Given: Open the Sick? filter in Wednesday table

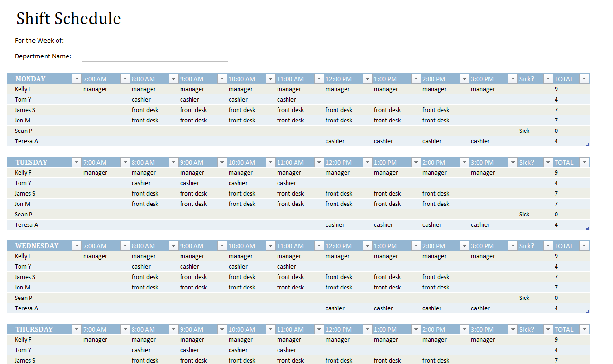Looking at the screenshot, I should coord(548,246).
